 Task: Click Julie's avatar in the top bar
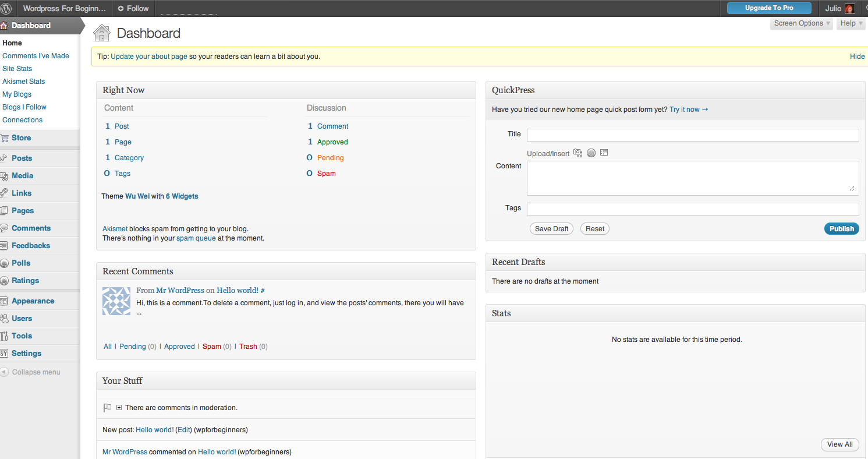point(849,9)
